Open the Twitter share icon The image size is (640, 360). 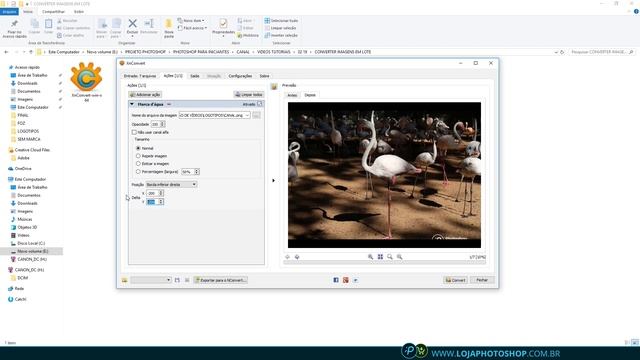(x=356, y=280)
